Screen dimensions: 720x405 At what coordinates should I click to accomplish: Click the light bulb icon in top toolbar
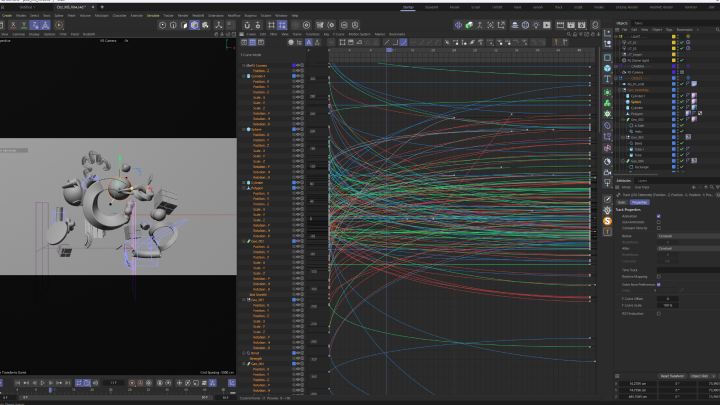click(x=536, y=25)
